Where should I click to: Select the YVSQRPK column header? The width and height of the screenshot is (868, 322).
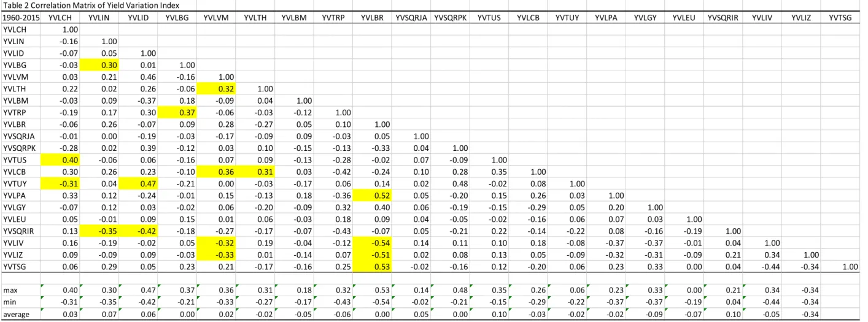pyautogui.click(x=451, y=17)
